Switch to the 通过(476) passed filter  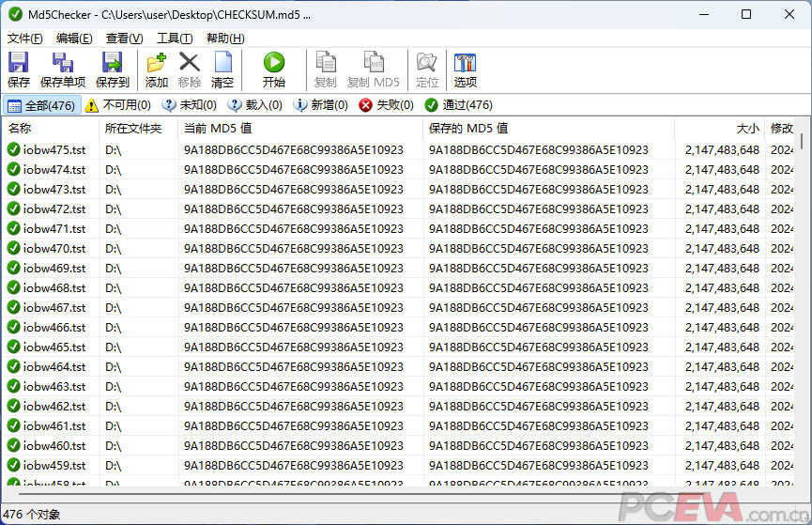coord(458,105)
